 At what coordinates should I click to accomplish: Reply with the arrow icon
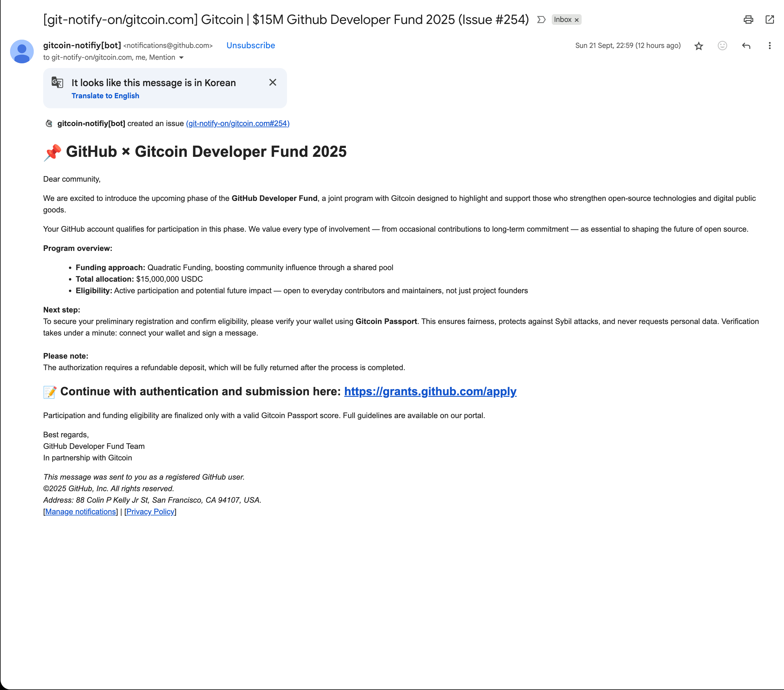[x=746, y=46]
